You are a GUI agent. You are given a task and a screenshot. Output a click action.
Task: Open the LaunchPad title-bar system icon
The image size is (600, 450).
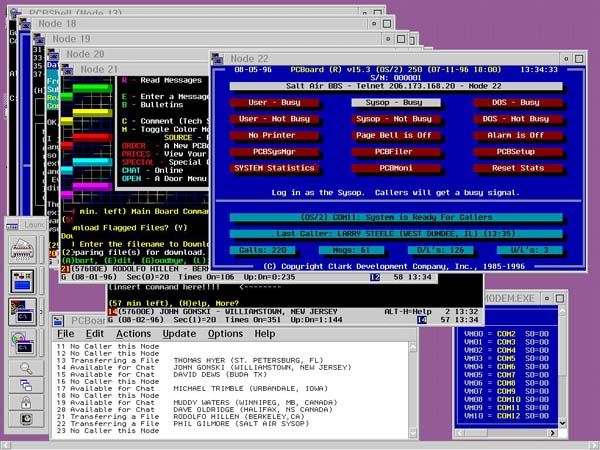coord(13,225)
